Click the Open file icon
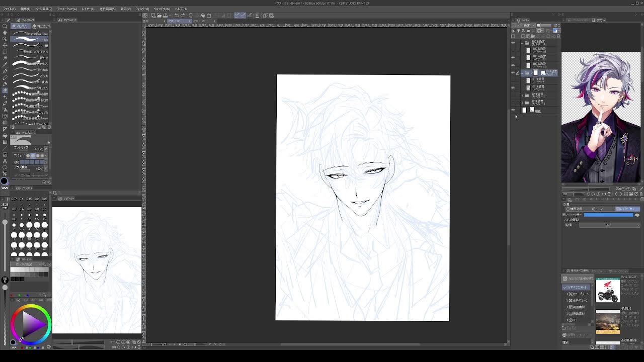This screenshot has width=644, height=362. point(159,15)
